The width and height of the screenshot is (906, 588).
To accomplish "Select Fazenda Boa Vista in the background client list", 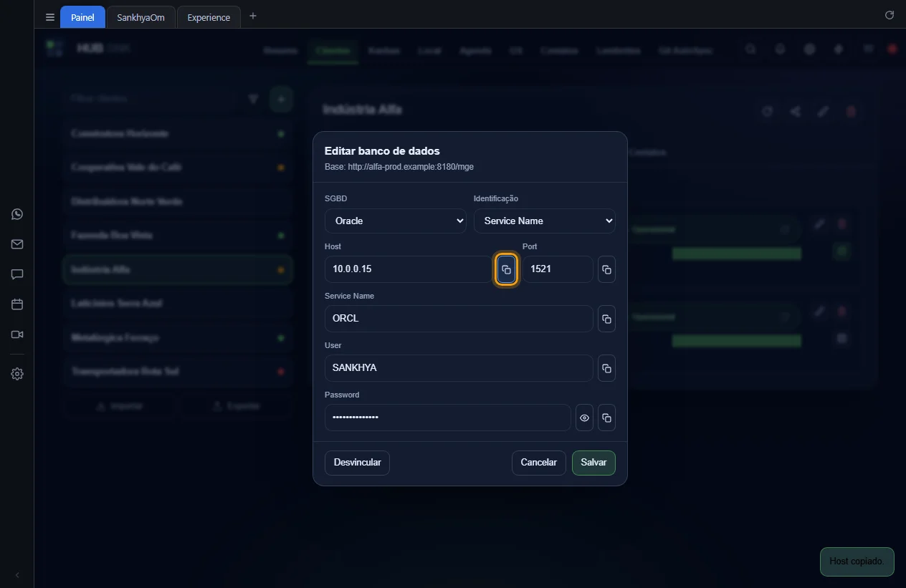I will (x=177, y=236).
